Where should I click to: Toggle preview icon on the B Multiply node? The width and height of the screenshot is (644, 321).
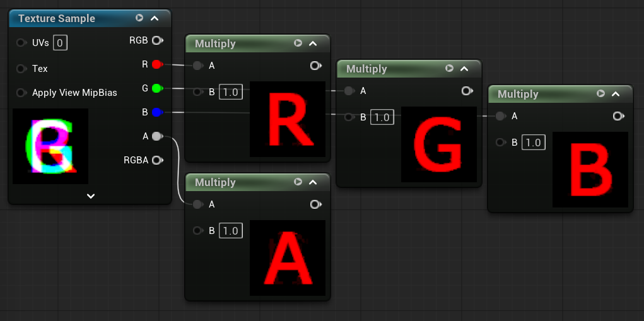(x=600, y=94)
